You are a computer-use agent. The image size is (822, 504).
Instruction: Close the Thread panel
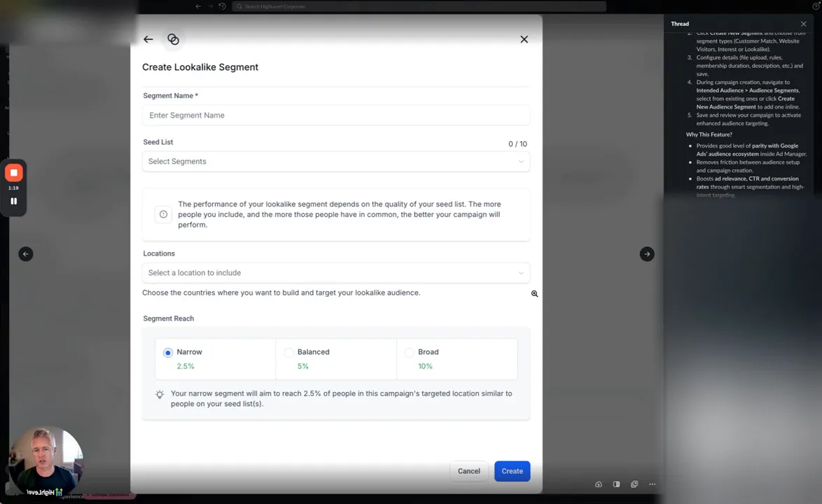point(803,24)
